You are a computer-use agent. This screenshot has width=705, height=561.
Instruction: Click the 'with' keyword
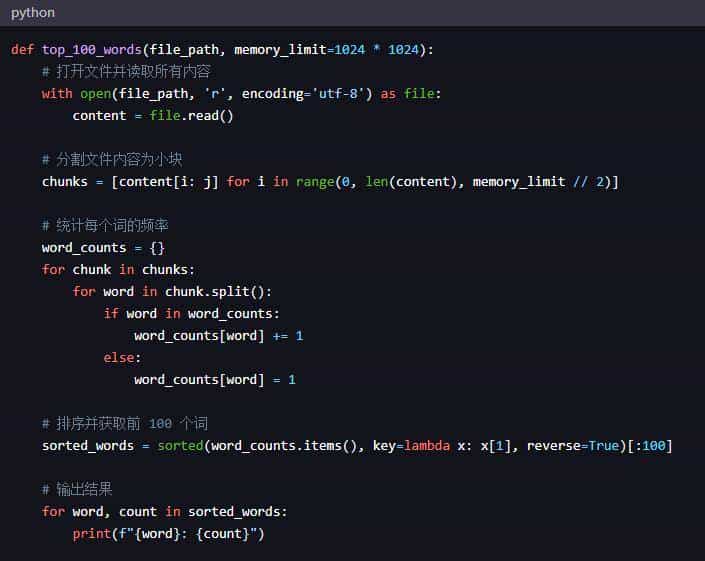pos(57,94)
